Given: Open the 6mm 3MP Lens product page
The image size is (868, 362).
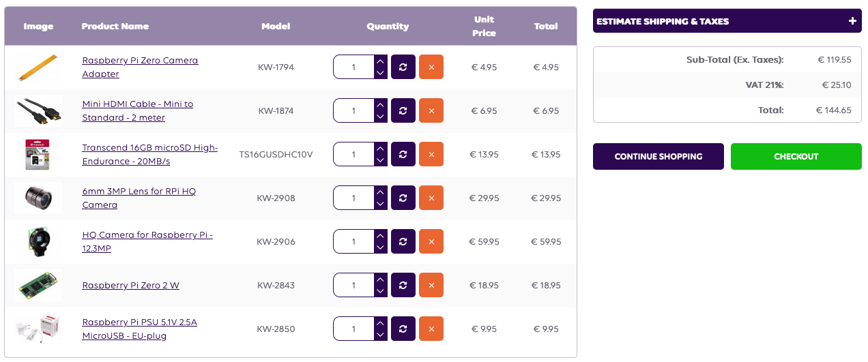Looking at the screenshot, I should [139, 198].
